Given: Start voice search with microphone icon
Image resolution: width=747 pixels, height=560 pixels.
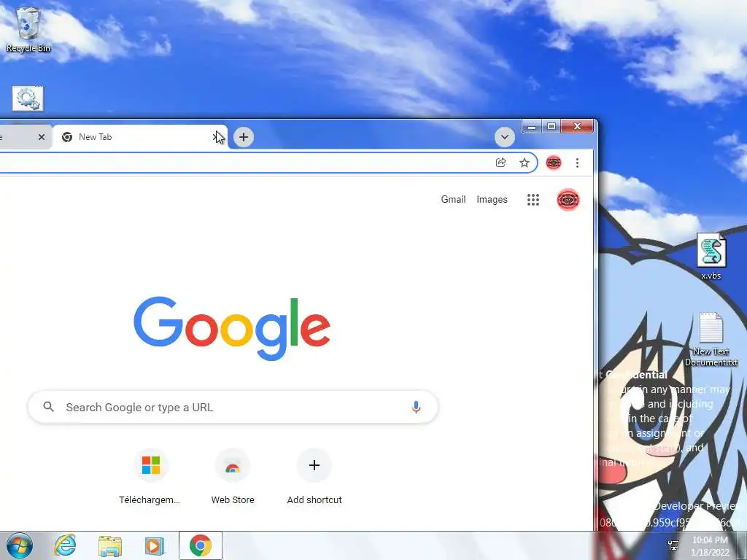Looking at the screenshot, I should (416, 407).
